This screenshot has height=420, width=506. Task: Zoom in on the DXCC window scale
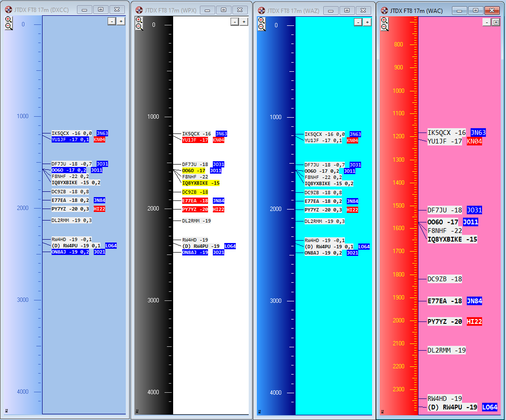tap(8, 20)
